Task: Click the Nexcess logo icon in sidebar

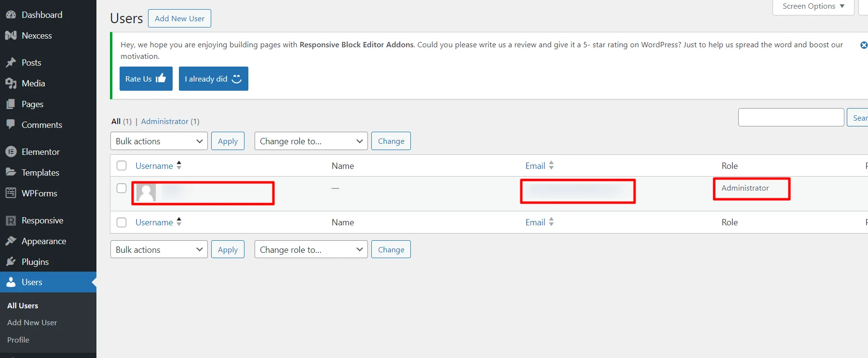Action: pyautogui.click(x=11, y=36)
